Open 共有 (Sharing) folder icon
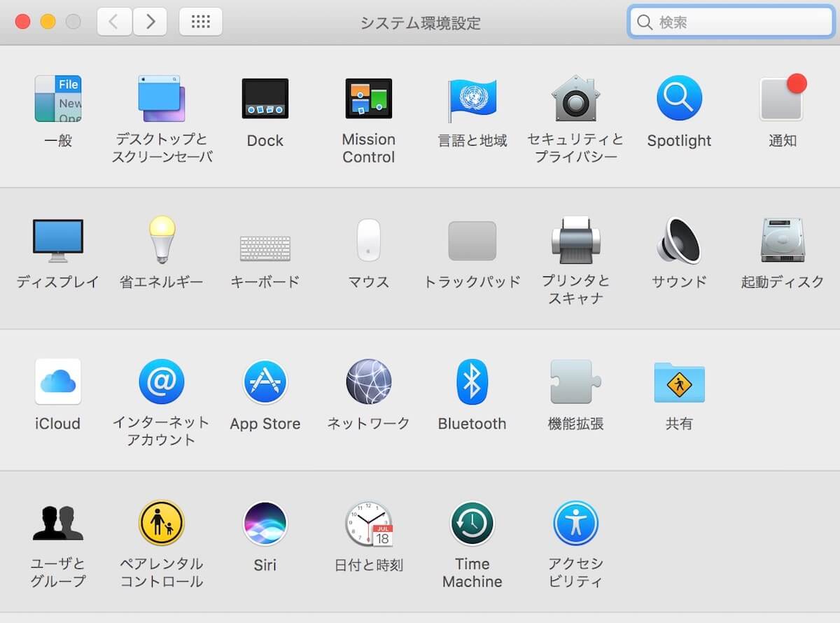 click(679, 382)
